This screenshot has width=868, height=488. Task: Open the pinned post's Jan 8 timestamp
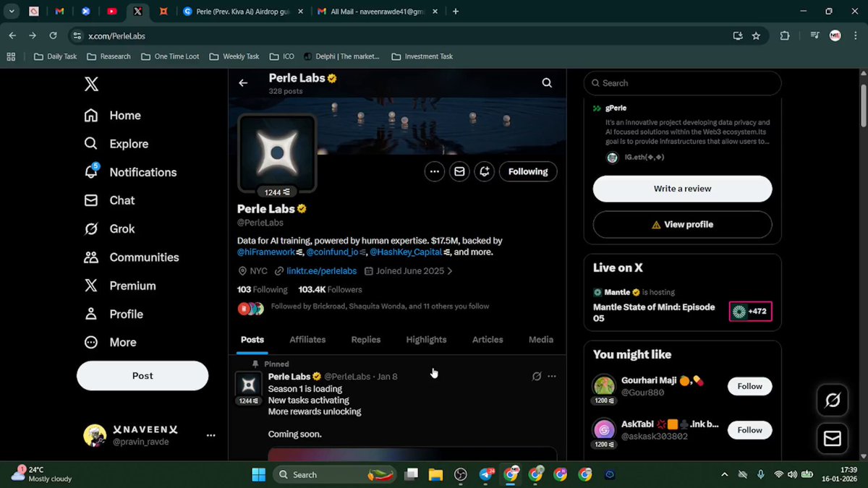tap(387, 377)
